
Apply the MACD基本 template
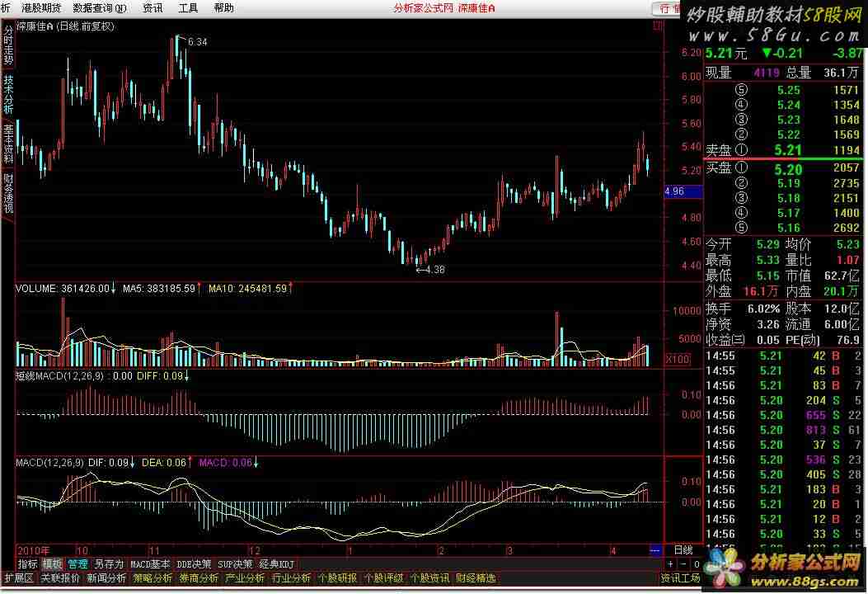(150, 564)
